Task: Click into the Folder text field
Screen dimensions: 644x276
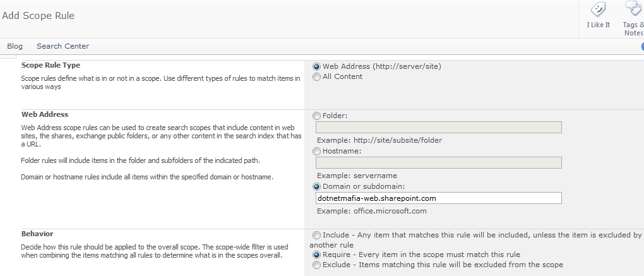Action: click(438, 128)
